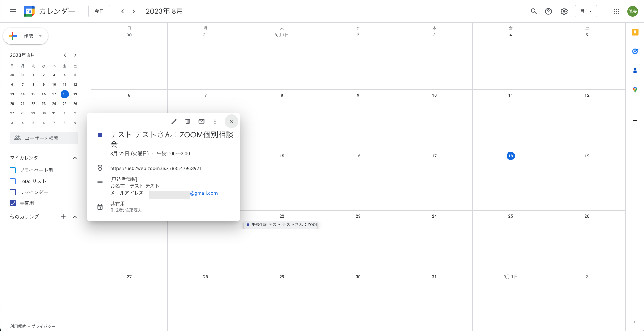
Task: Collapse the マイカレンダー section
Action: pyautogui.click(x=75, y=158)
